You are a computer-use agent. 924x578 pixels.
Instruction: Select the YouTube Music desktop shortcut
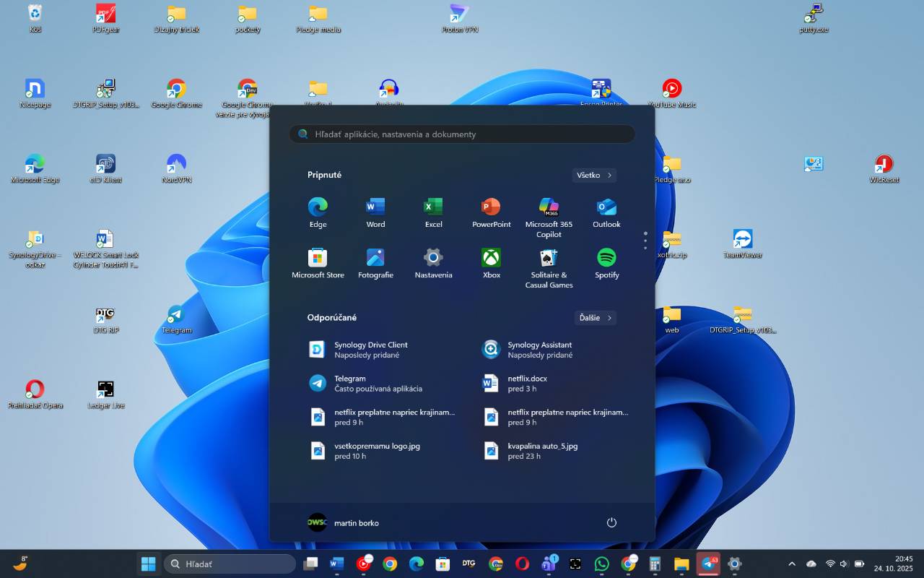[x=672, y=94]
